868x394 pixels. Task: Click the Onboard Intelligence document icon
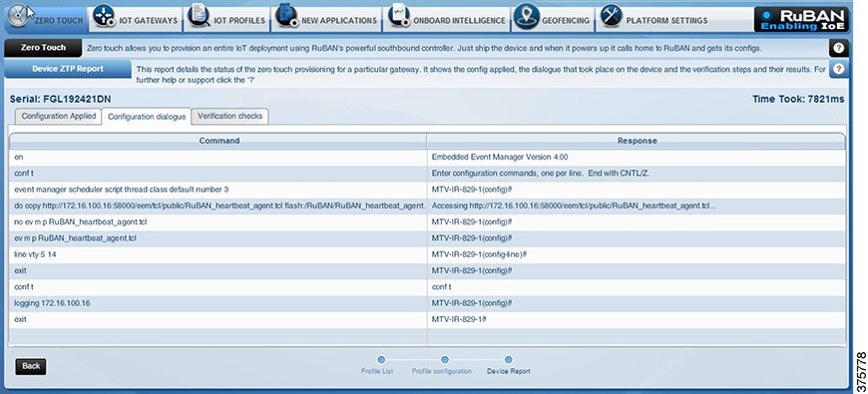(398, 16)
